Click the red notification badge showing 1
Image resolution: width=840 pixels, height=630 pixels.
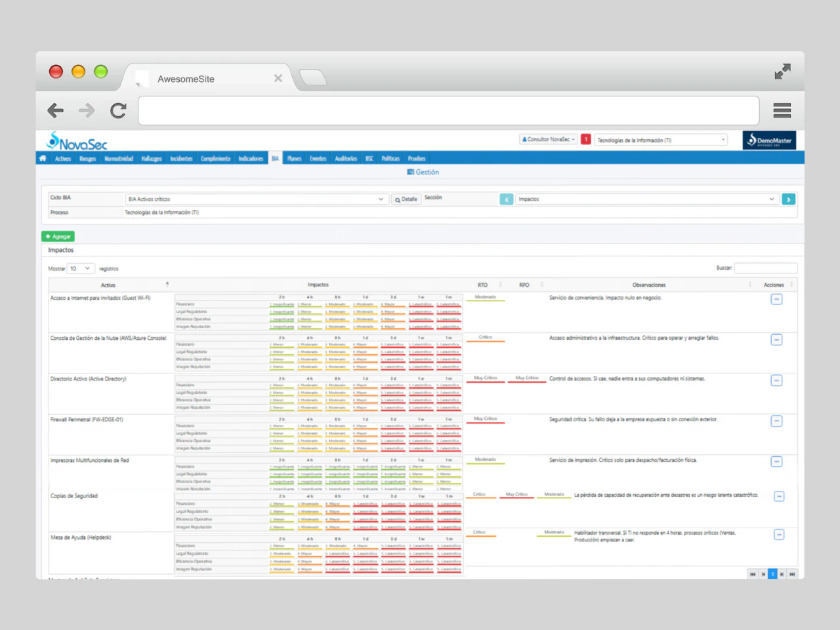pyautogui.click(x=585, y=139)
